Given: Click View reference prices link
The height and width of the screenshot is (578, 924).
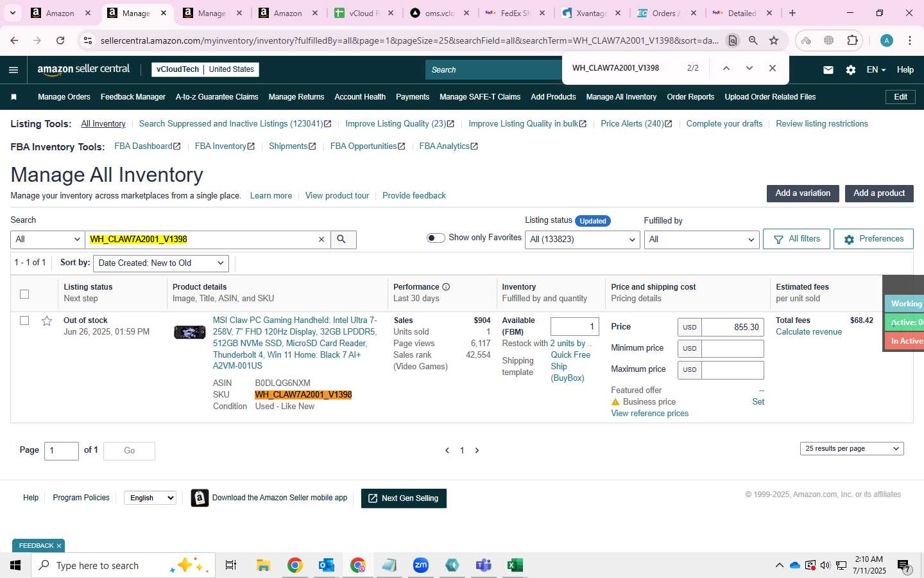Looking at the screenshot, I should click(649, 414).
